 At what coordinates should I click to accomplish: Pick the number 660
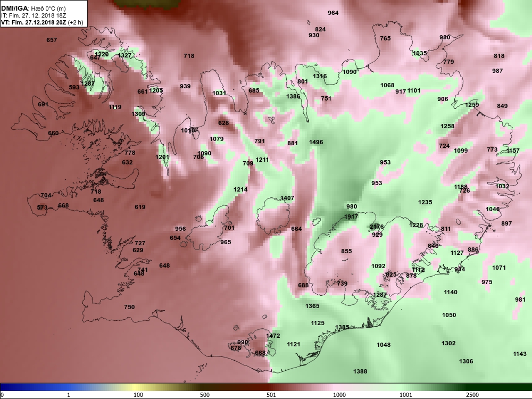coord(53,133)
